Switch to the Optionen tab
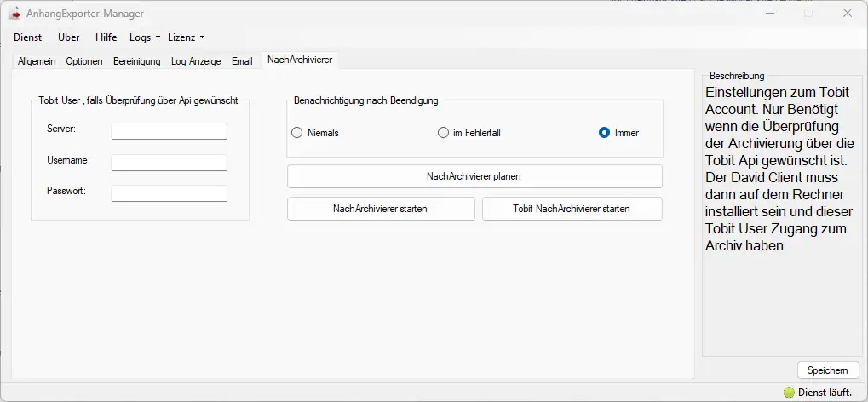This screenshot has height=402, width=868. click(x=84, y=61)
